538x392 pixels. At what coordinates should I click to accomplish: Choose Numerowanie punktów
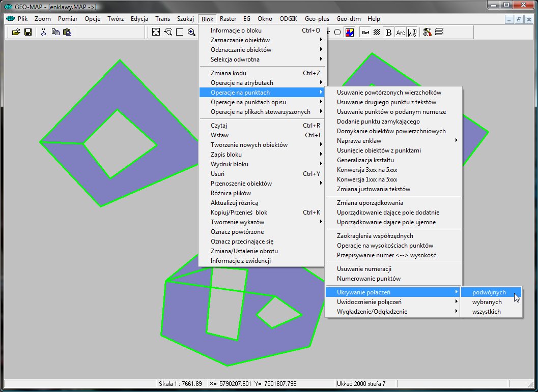tap(393, 279)
